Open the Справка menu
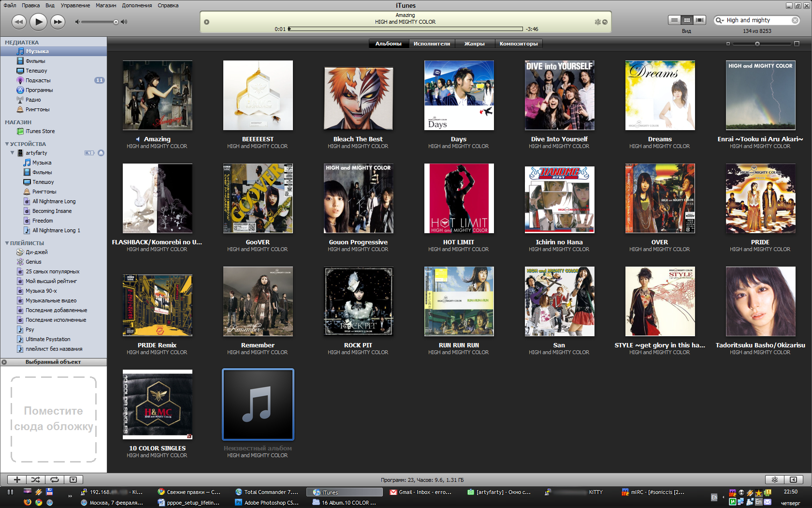812x508 pixels. (168, 5)
